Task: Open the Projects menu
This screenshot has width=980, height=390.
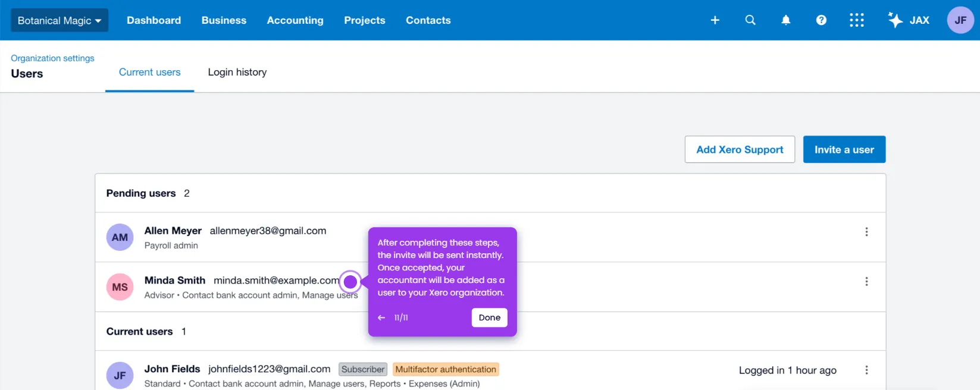Action: click(x=365, y=20)
